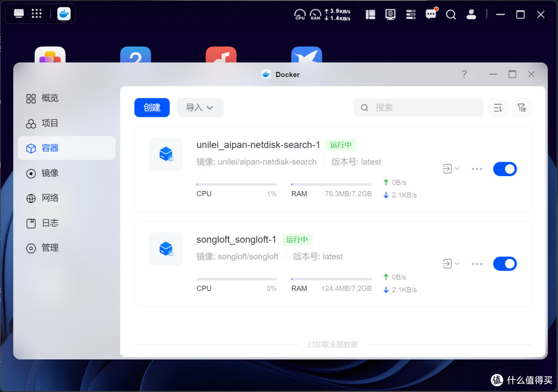The width and height of the screenshot is (558, 392).
Task: Click the songloft_songloft-1 container name
Action: [x=236, y=240]
